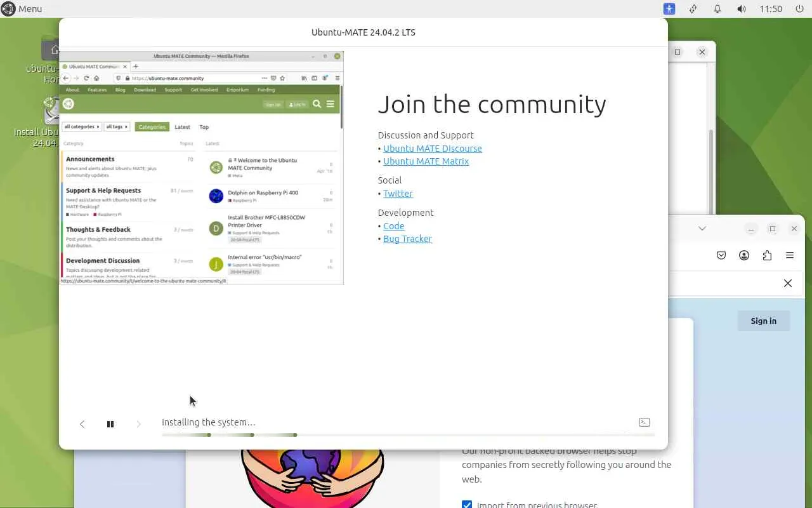This screenshot has width=812, height=508.
Task: Pause the installer slideshow
Action: point(110,424)
